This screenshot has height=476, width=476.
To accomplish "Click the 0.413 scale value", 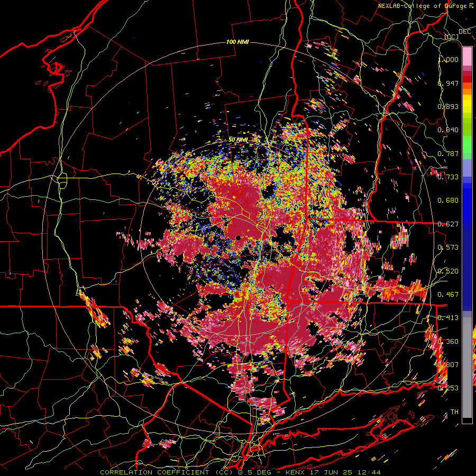I will pyautogui.click(x=448, y=318).
